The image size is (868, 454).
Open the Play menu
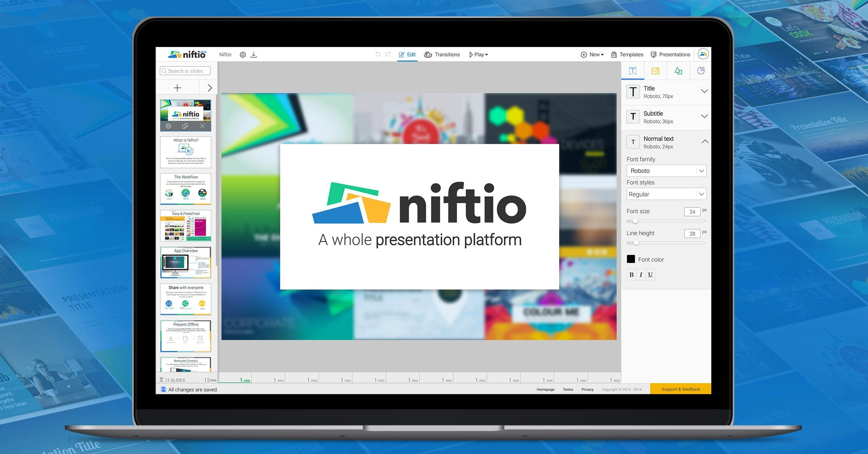478,54
